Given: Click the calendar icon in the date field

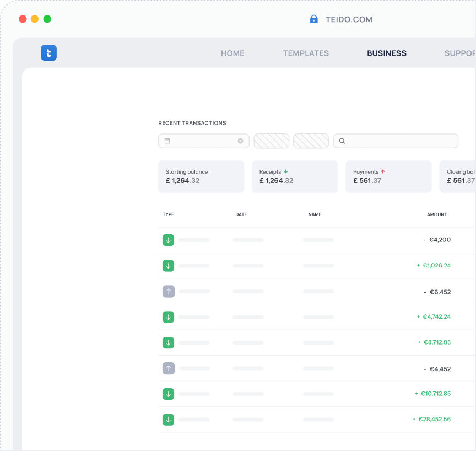Looking at the screenshot, I should [x=167, y=141].
